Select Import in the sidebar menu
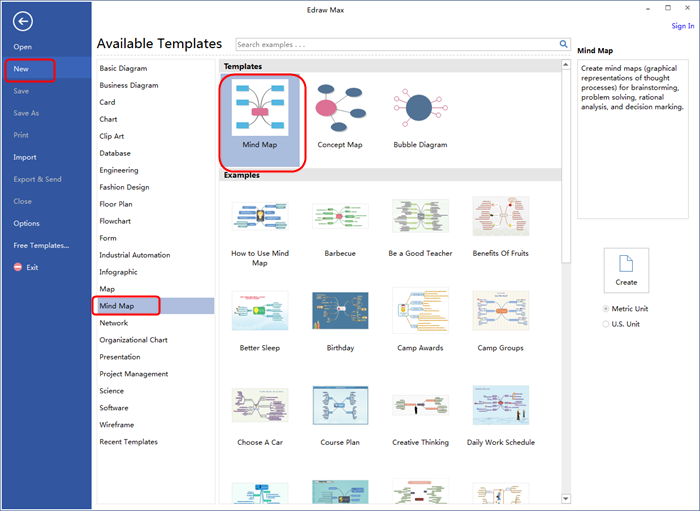This screenshot has height=511, width=700. (x=25, y=157)
